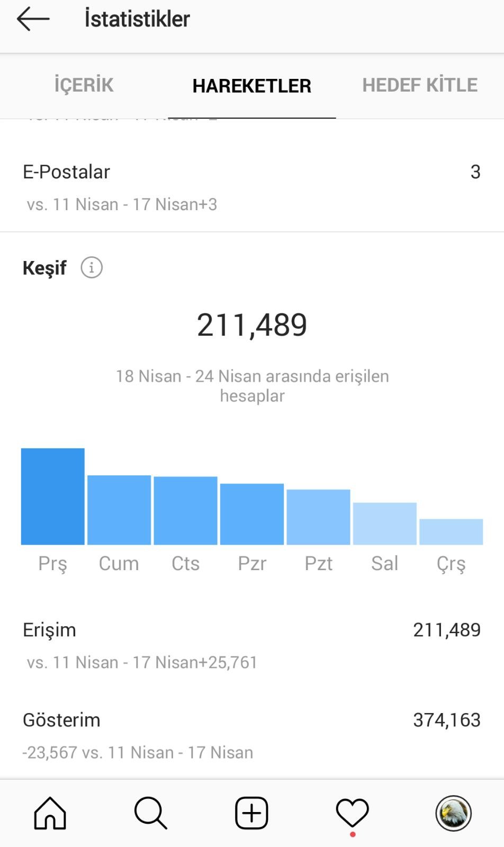Viewport: 504px width, 847px height.
Task: Tap the Gösterim statistic row
Action: coord(252,735)
